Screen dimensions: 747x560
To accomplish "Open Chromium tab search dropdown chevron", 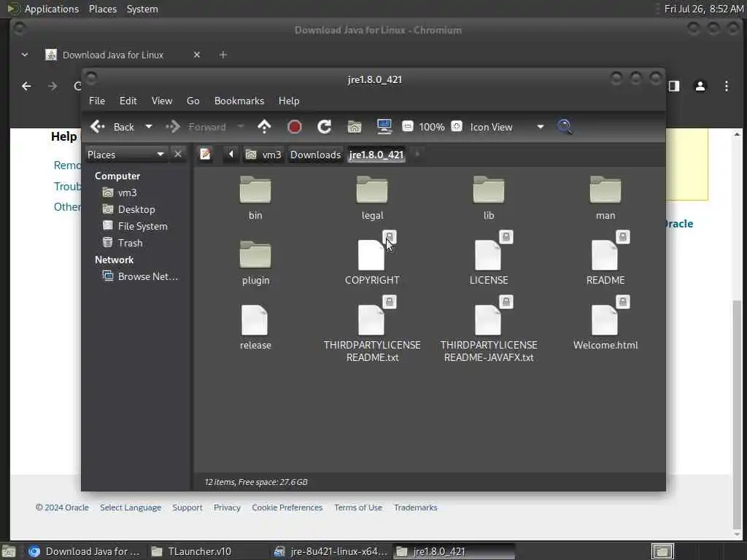I will (25, 55).
